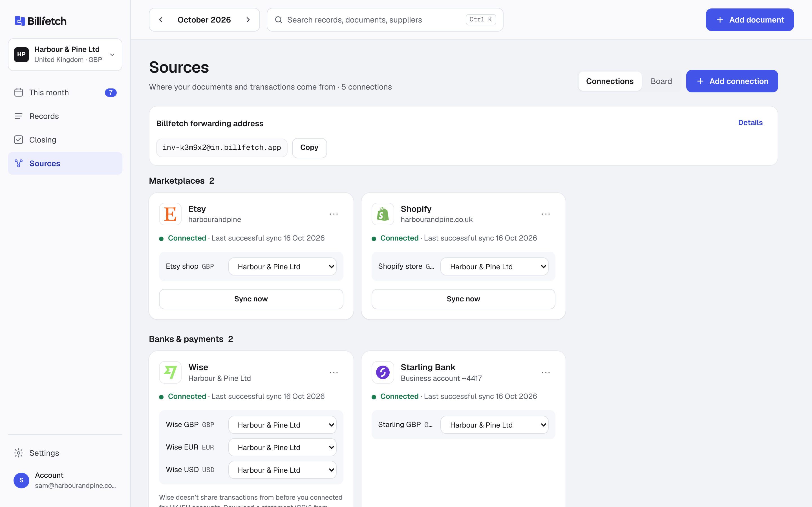
Task: Open the Wise EUR company dropdown
Action: coord(283,447)
